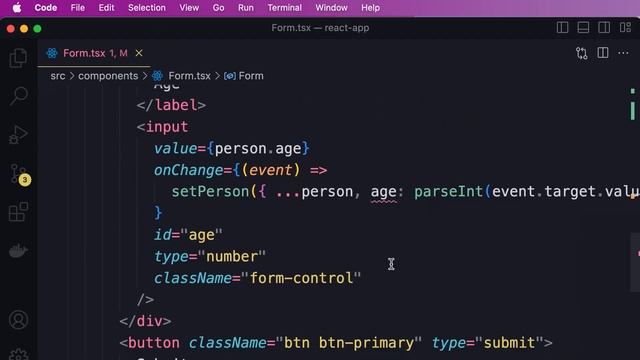Screen dimensions: 640x360
Task: Open the Explorer view in the activity bar
Action: coord(18,58)
